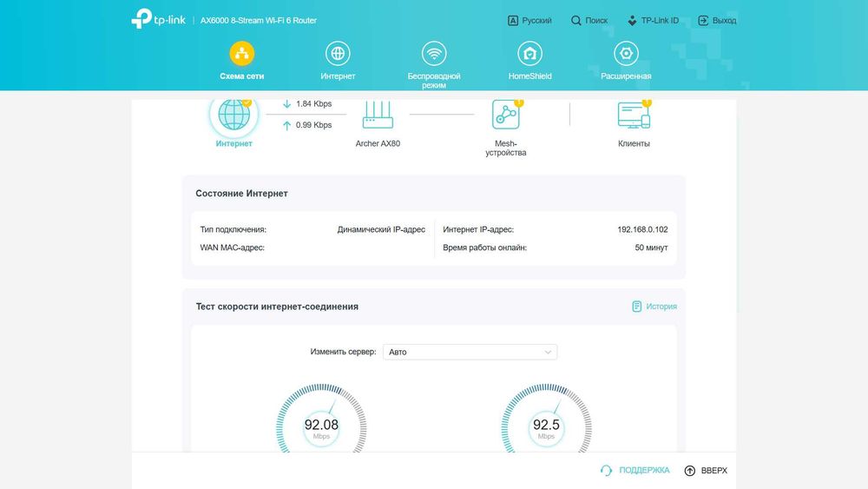
Task: Switch to Схема сети tab label
Action: 242,76
